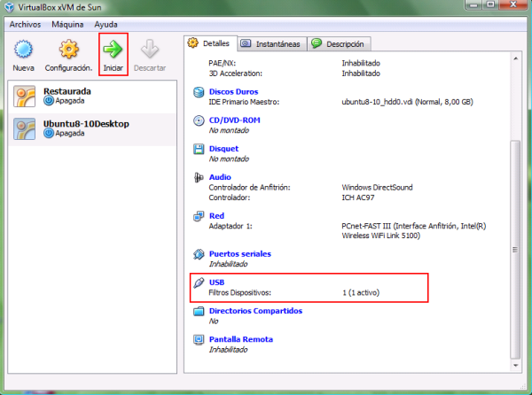
Task: Click the USB section icon
Action: (x=199, y=283)
